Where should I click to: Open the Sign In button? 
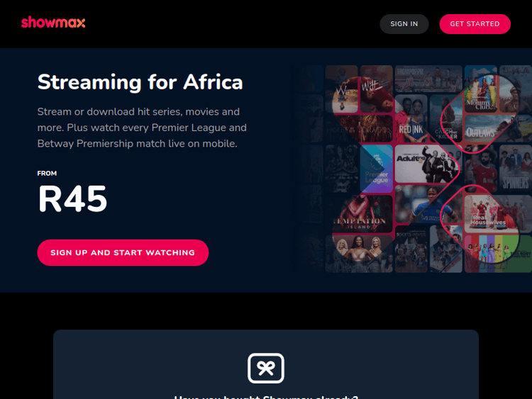(x=404, y=24)
